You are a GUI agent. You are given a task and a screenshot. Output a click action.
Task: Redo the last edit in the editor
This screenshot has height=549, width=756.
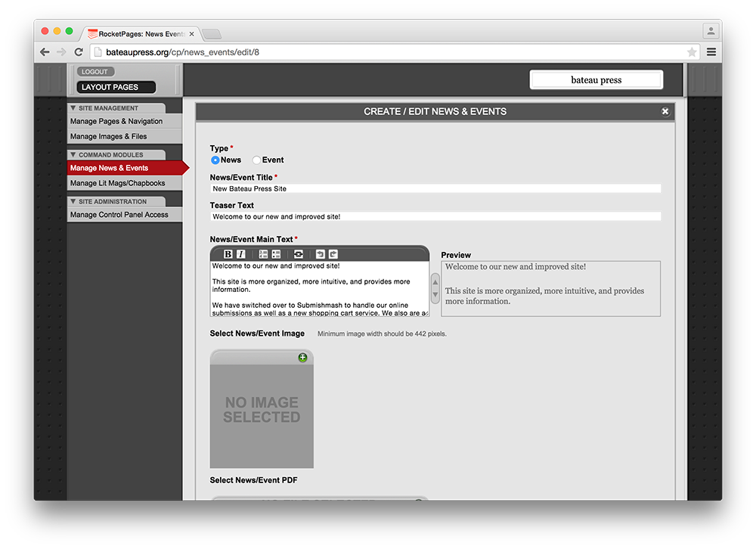coord(333,255)
